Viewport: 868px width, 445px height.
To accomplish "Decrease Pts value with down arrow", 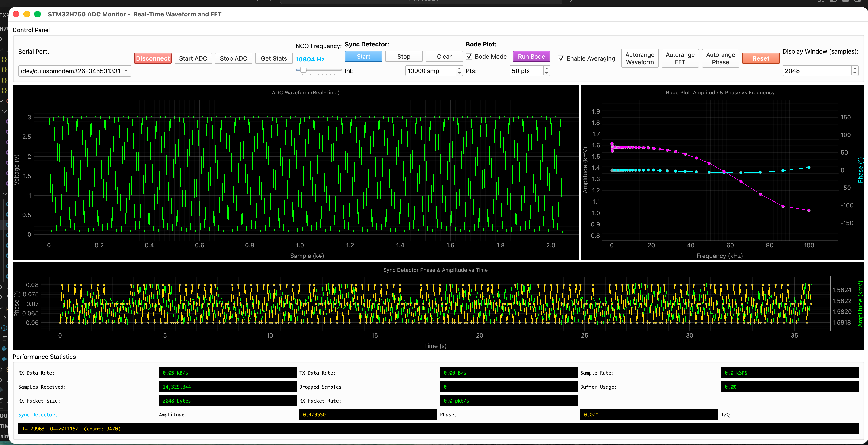I will pyautogui.click(x=547, y=73).
